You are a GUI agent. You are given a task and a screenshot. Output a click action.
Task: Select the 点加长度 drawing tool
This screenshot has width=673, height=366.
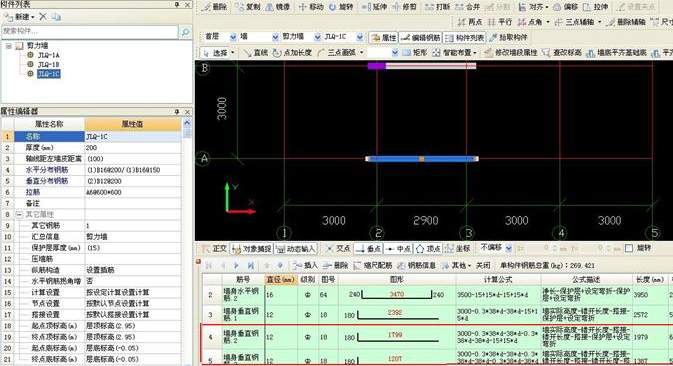click(x=293, y=52)
